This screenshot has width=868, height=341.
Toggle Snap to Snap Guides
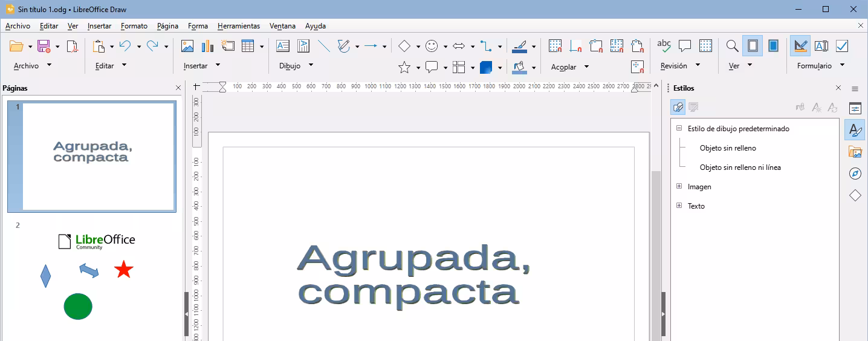coord(575,46)
